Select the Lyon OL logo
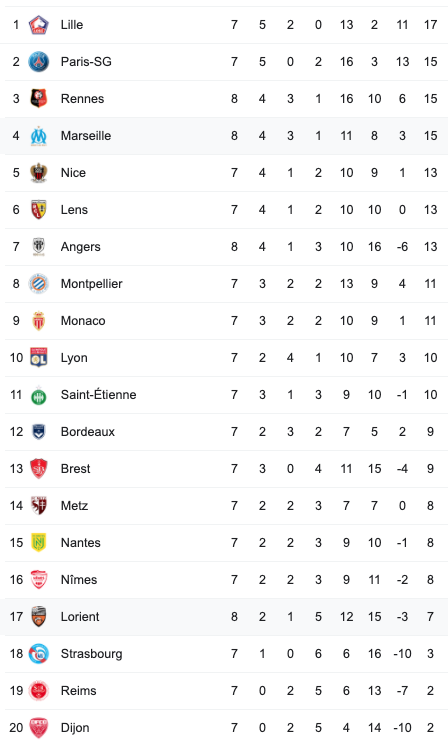The width and height of the screenshot is (448, 750). pyautogui.click(x=39, y=358)
